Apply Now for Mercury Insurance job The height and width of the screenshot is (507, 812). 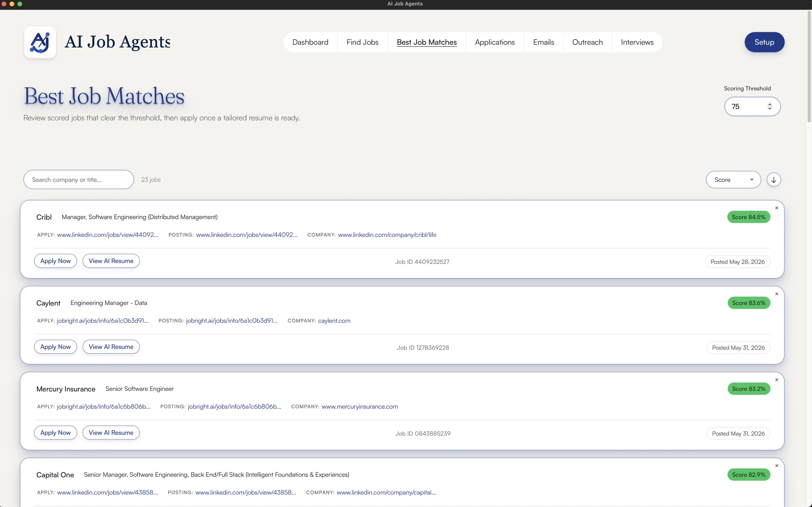click(x=55, y=433)
